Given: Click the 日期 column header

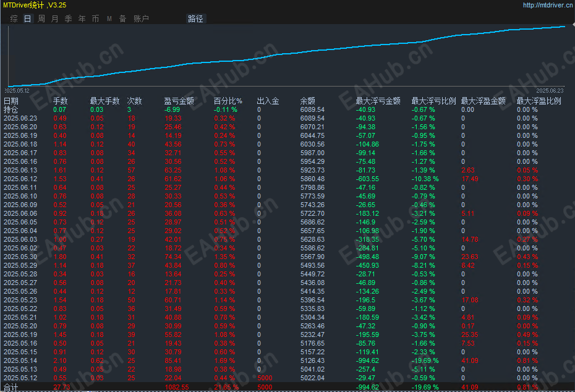Looking at the screenshot, I should pos(11,101).
